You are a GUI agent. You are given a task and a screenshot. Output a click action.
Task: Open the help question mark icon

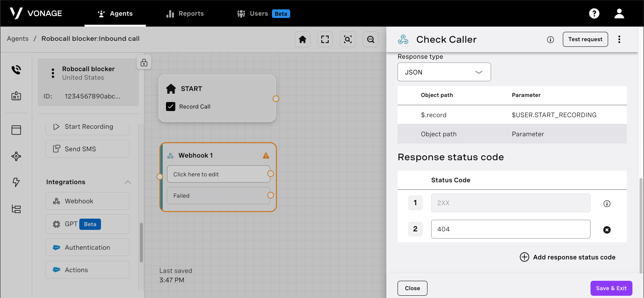594,13
